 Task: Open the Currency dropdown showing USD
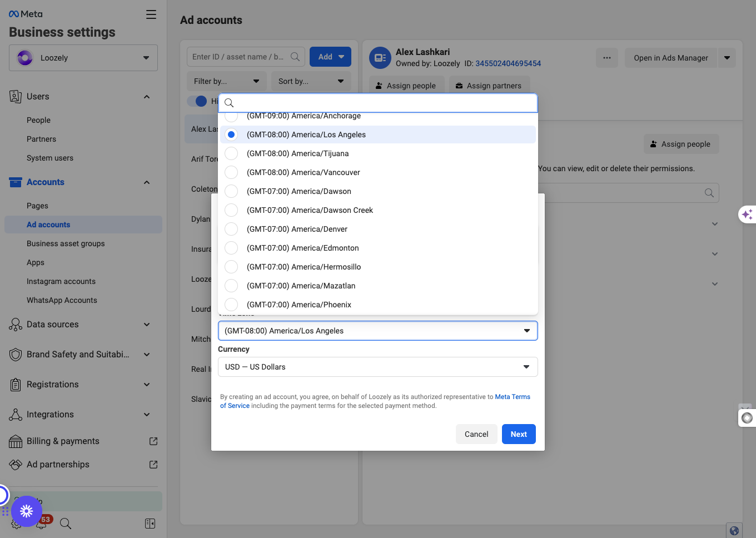378,367
